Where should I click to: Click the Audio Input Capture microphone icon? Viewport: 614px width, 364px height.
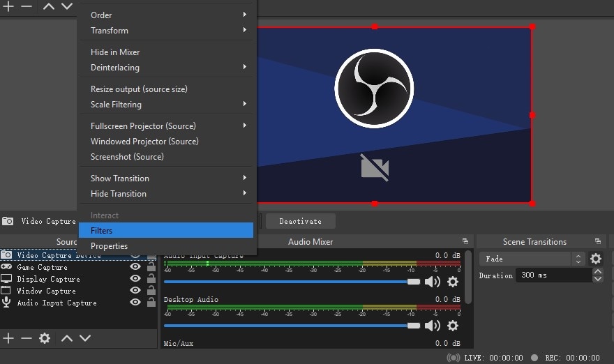pos(6,302)
